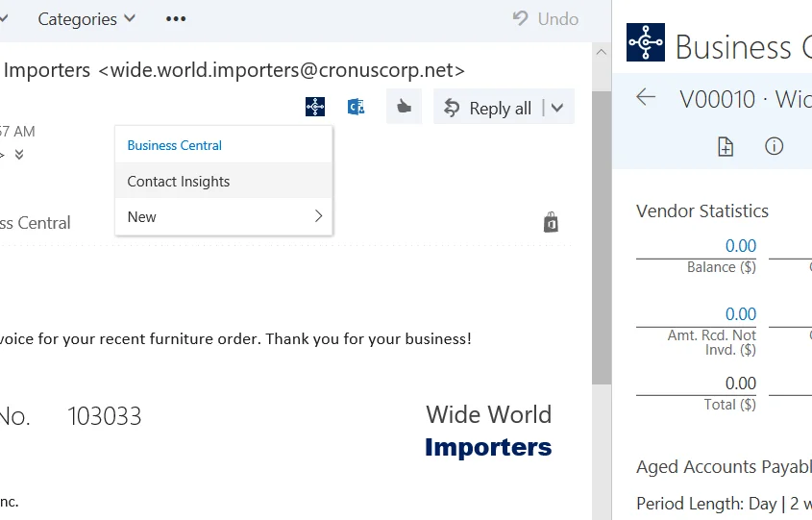The height and width of the screenshot is (520, 812).
Task: Open the Amt. Rcd. Not Invd. 0.00 link
Action: point(741,314)
